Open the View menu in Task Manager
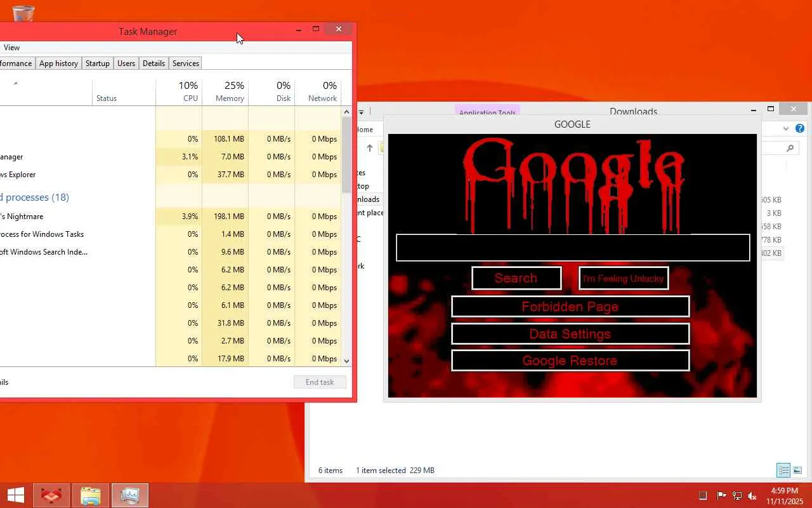812x508 pixels. 11,48
